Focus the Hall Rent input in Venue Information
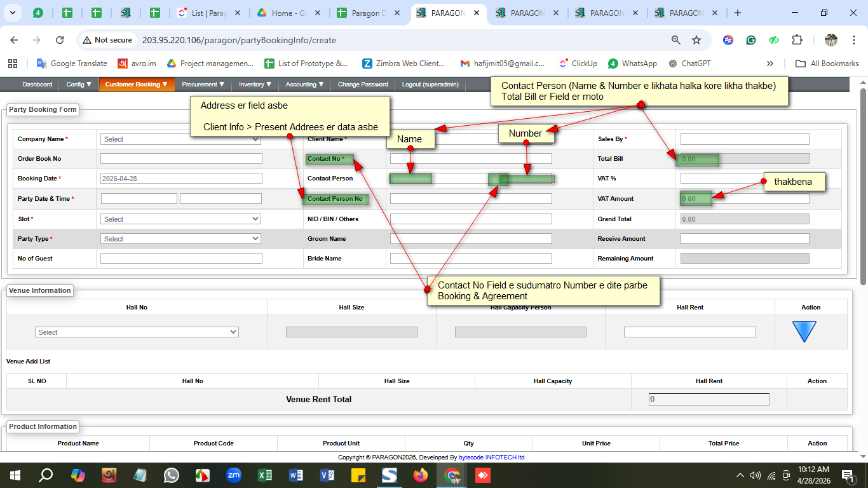 click(690, 332)
